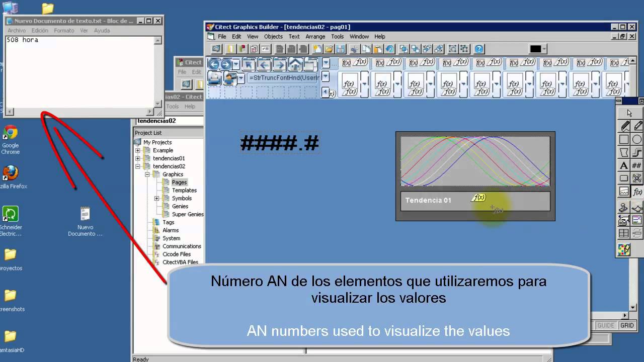Viewport: 644px width, 362px height.
Task: Select the Paste Genie lamp tool
Action: (637, 207)
